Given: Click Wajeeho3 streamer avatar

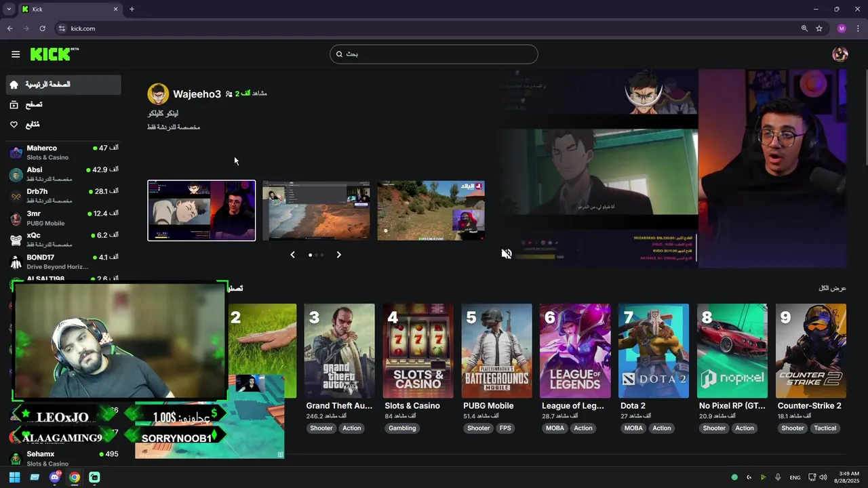Looking at the screenshot, I should point(158,94).
